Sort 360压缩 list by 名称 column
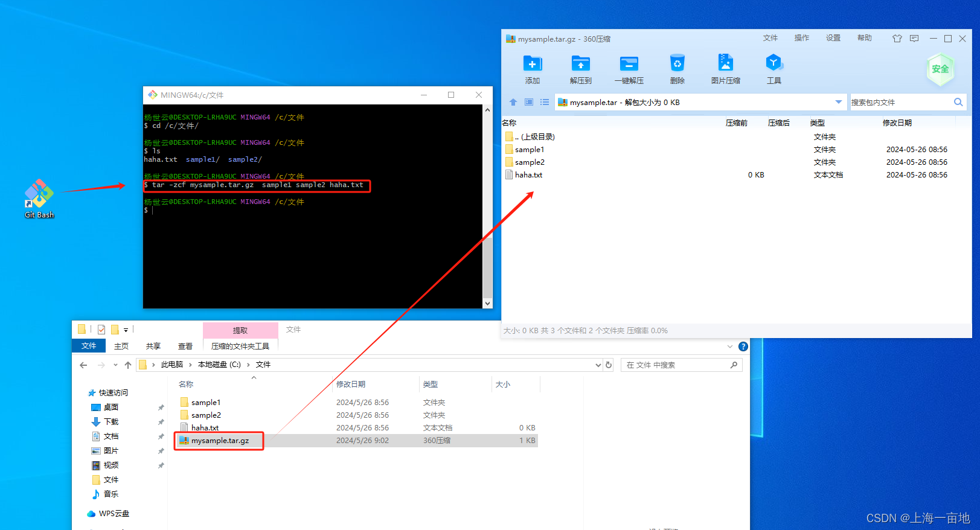 pos(509,123)
